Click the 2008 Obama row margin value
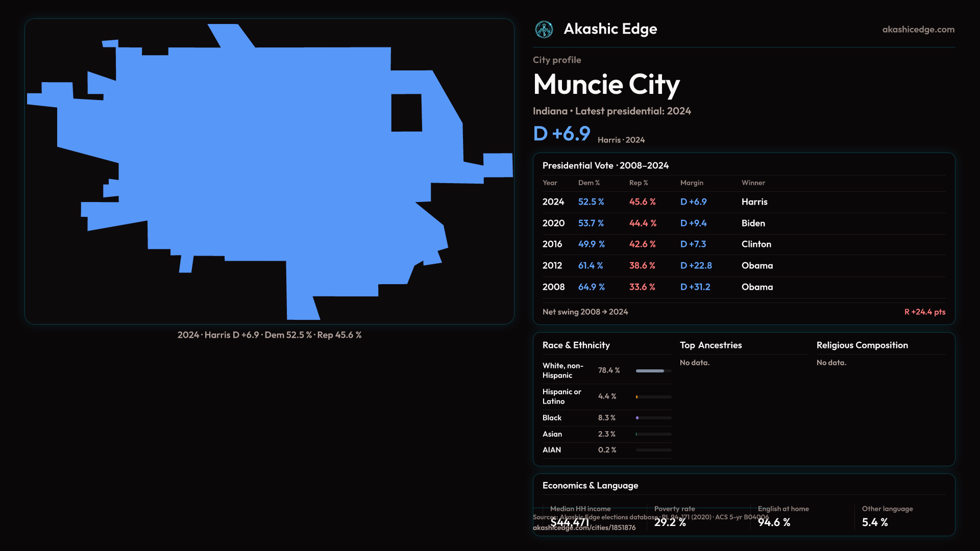This screenshot has width=980, height=551. click(x=695, y=287)
